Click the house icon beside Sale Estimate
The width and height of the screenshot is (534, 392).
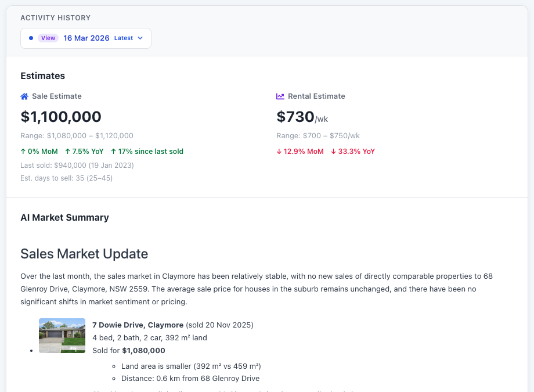pos(24,96)
